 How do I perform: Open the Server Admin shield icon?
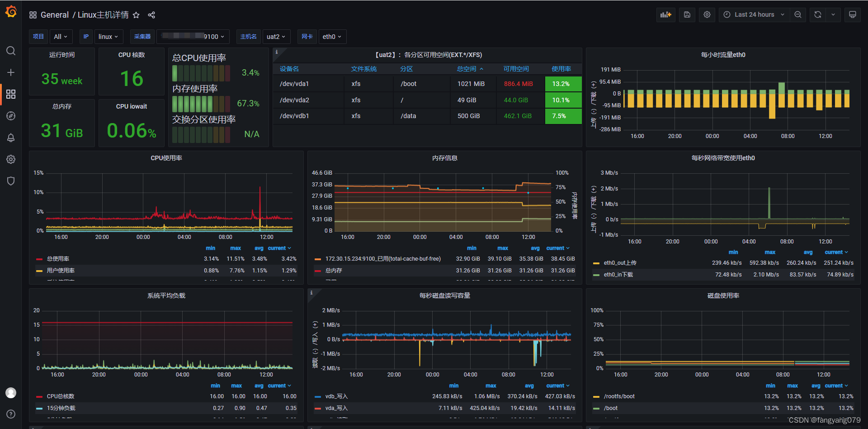click(x=11, y=181)
